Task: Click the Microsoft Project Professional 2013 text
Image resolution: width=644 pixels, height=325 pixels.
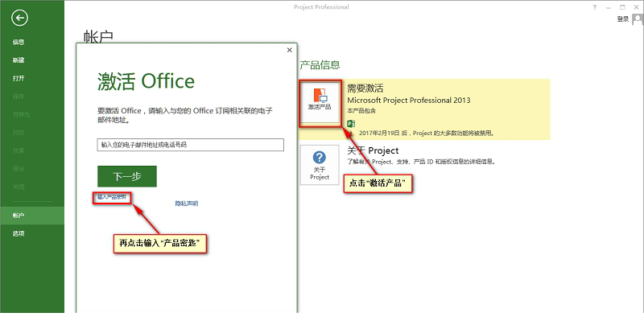Action: 409,100
